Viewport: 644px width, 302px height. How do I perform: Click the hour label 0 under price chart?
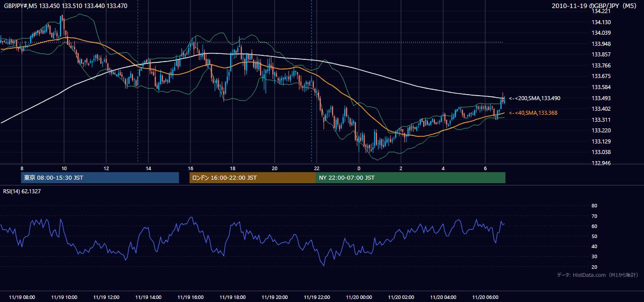point(359,168)
